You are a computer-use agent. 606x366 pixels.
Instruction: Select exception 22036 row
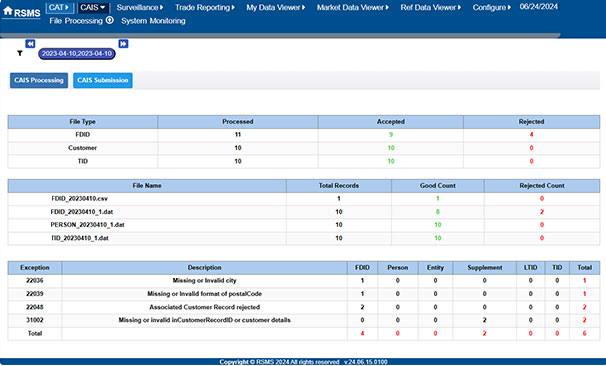[304, 281]
